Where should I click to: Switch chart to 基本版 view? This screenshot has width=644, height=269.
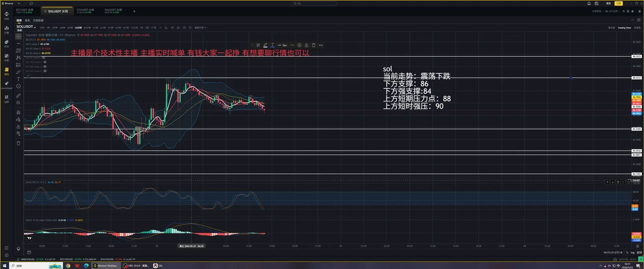coord(611,28)
